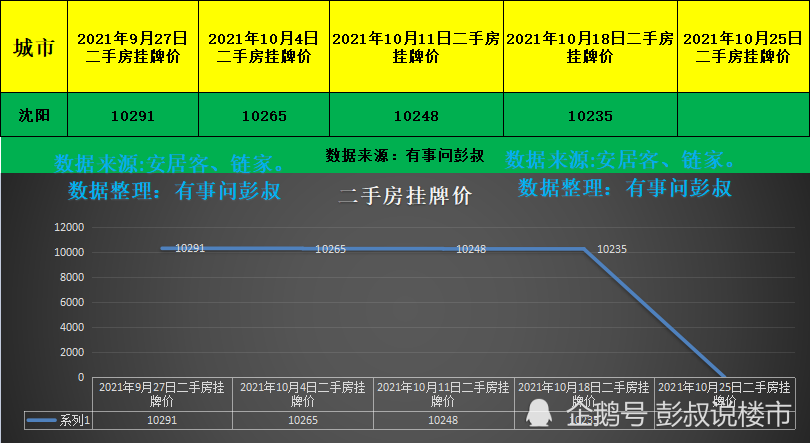The width and height of the screenshot is (810, 443).
Task: Click the 8000 y-axis label
Action: point(72,277)
